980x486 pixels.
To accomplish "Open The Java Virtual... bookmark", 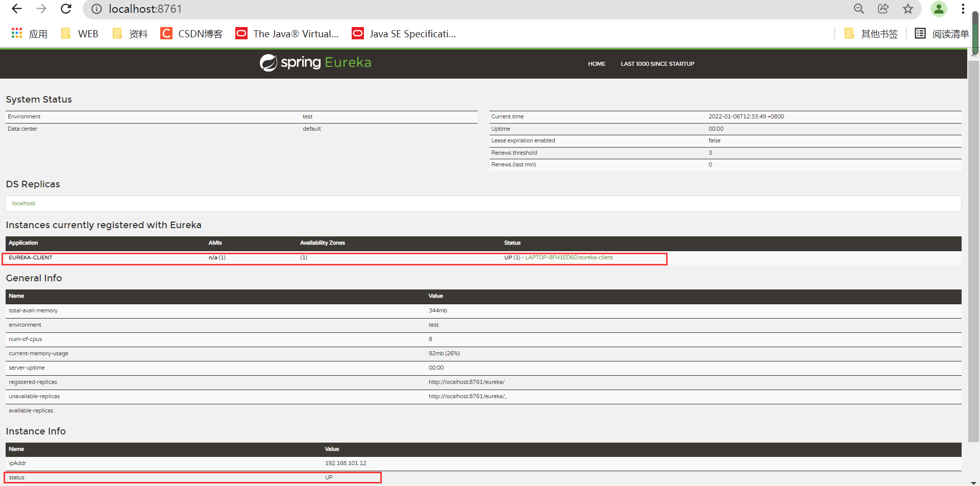I will click(287, 34).
